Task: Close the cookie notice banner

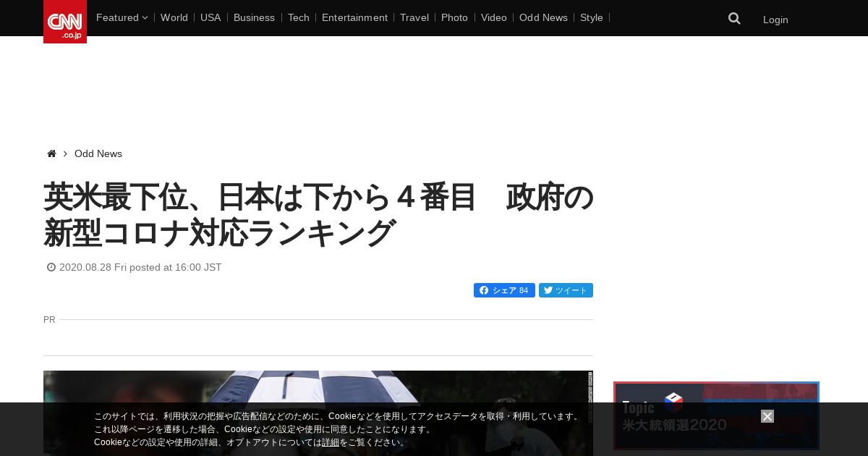Action: pyautogui.click(x=767, y=416)
